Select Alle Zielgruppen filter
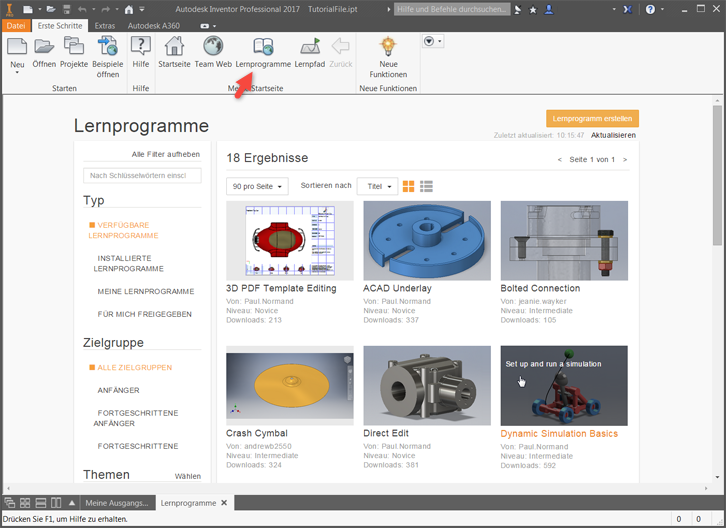726x528 pixels. click(131, 367)
